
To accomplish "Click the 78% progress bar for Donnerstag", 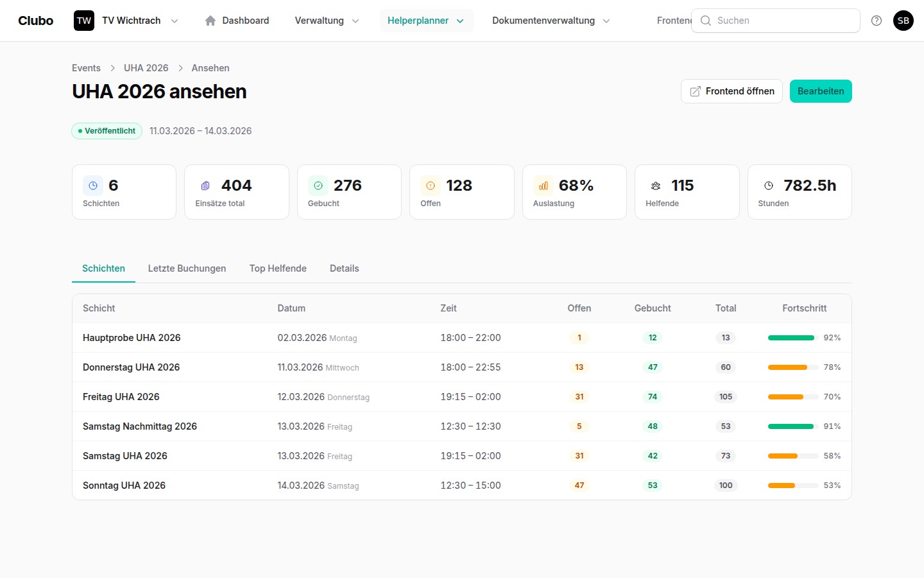I will [793, 367].
